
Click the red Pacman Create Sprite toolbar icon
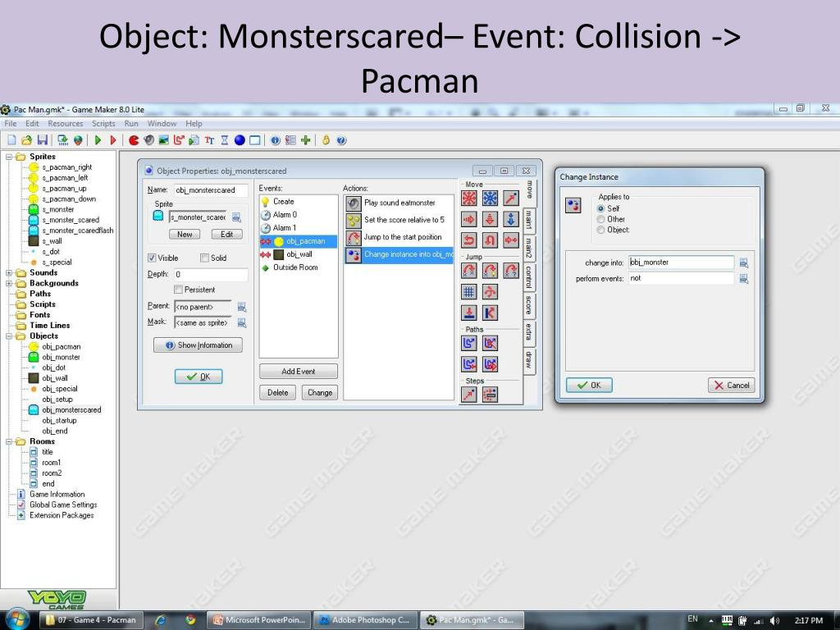[134, 140]
